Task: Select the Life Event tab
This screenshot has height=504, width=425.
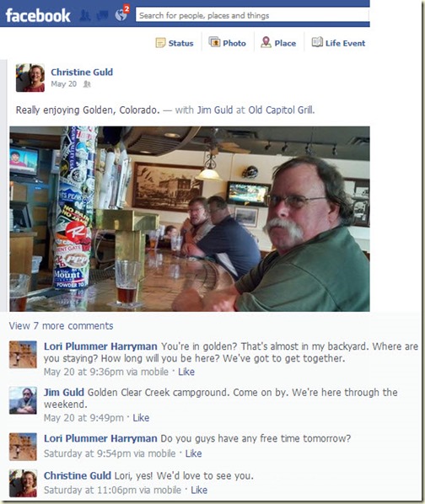Action: (338, 43)
